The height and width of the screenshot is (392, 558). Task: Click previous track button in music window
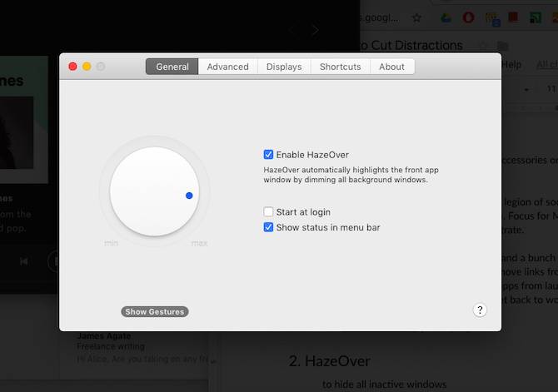point(24,261)
